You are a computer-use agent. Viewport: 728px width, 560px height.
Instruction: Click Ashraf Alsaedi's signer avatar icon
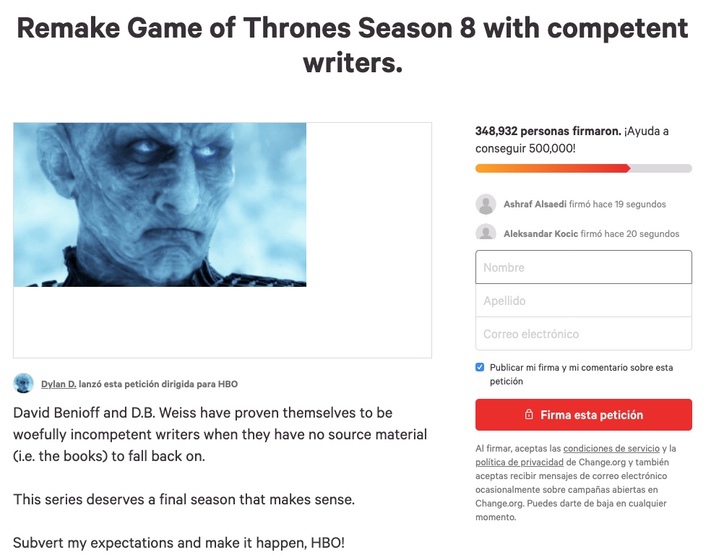486,204
